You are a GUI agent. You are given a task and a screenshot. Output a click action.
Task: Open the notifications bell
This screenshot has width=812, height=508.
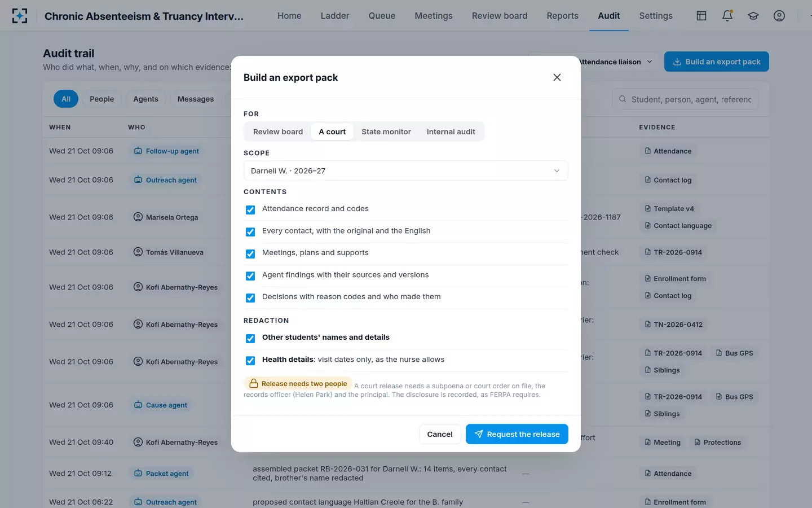[x=727, y=16]
